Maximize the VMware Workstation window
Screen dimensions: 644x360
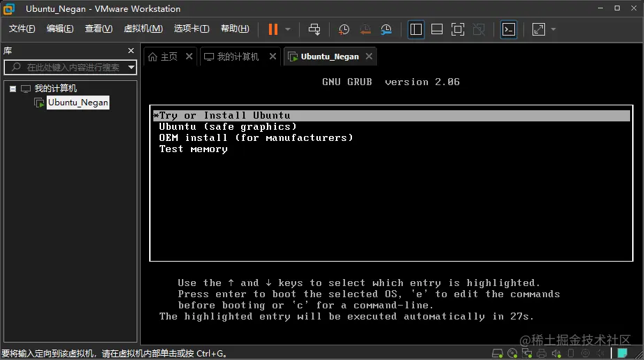coord(617,8)
